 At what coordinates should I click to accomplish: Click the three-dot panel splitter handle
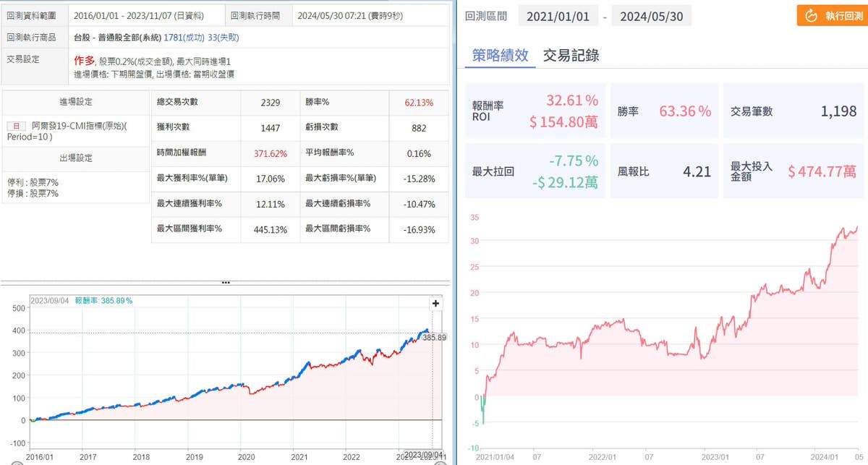tap(226, 283)
